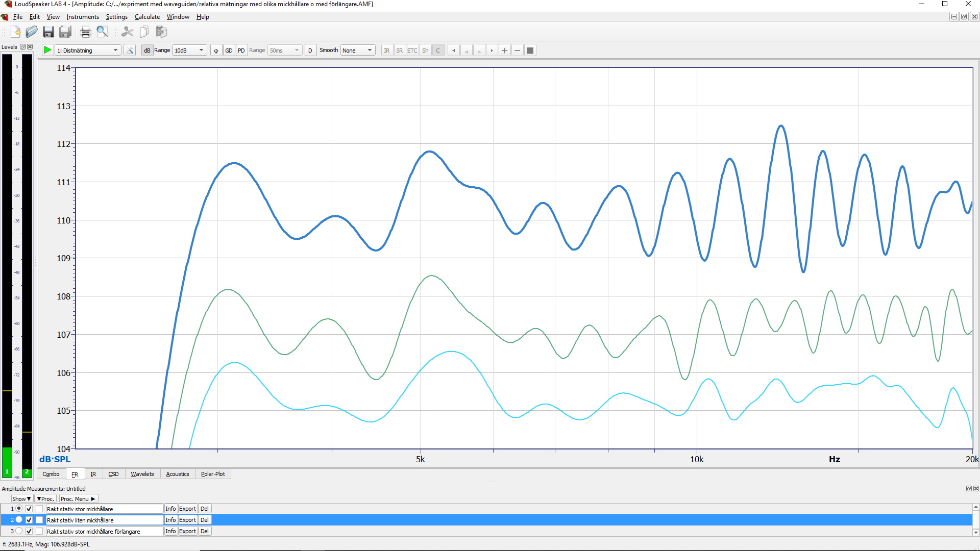Expand the Proc. dropdown in measurements panel
Image resolution: width=980 pixels, height=551 pixels.
[x=45, y=499]
